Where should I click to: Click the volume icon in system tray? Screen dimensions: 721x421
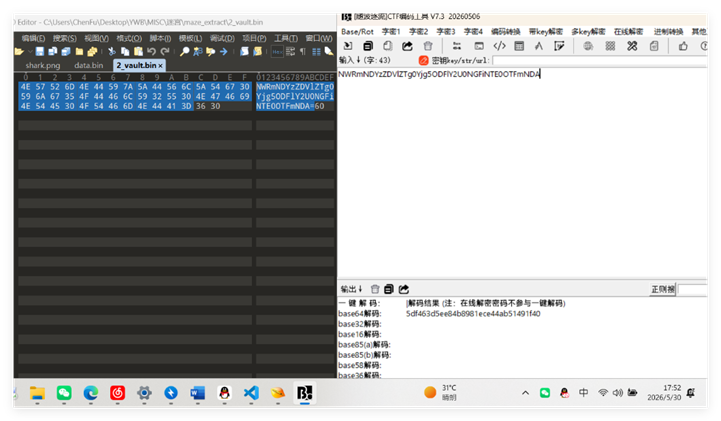[x=618, y=393]
